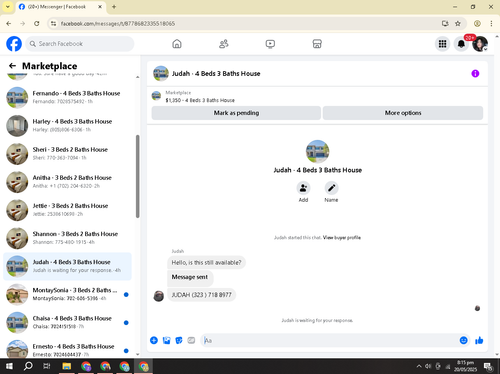Click the JUDAH (323) 718 8977 message
Image resolution: width=500 pixels, height=374 pixels.
[201, 295]
